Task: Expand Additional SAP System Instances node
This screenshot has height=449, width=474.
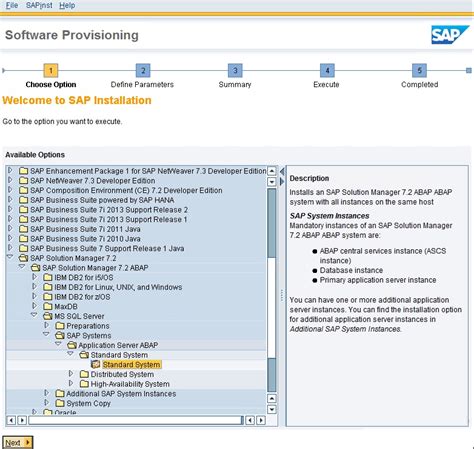Action: (46, 393)
